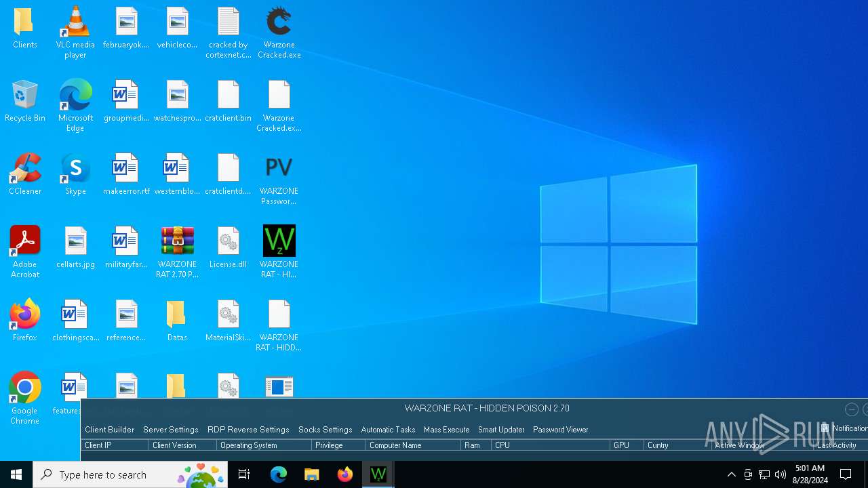Select the februaryok image file
This screenshot has width=868, height=488.
(x=126, y=28)
